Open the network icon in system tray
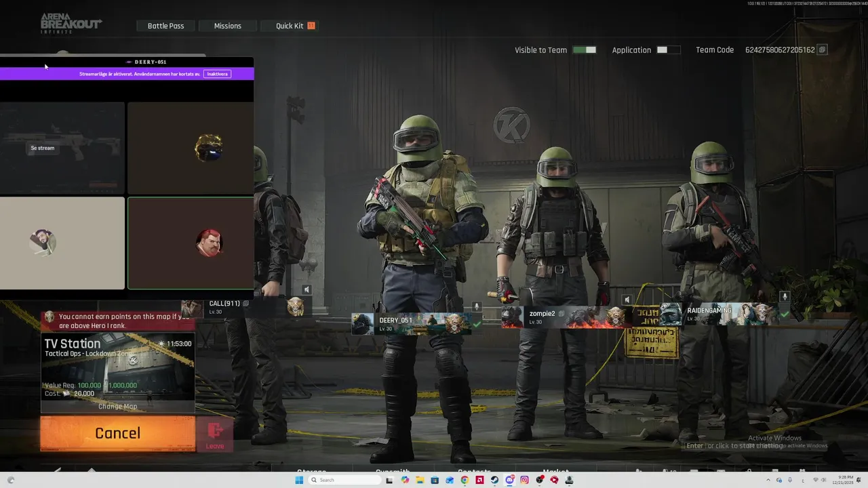This screenshot has width=868, height=488. pyautogui.click(x=816, y=480)
